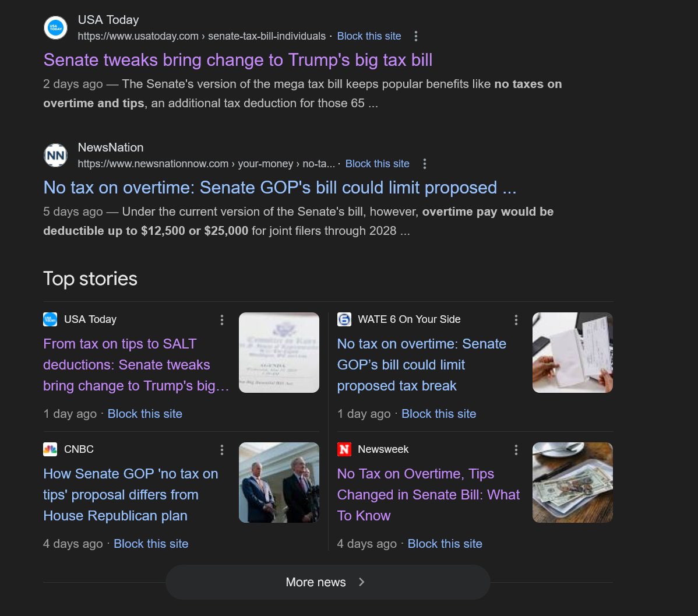Open more options for Newsweek top story
This screenshot has height=616, width=698.
coord(516,450)
